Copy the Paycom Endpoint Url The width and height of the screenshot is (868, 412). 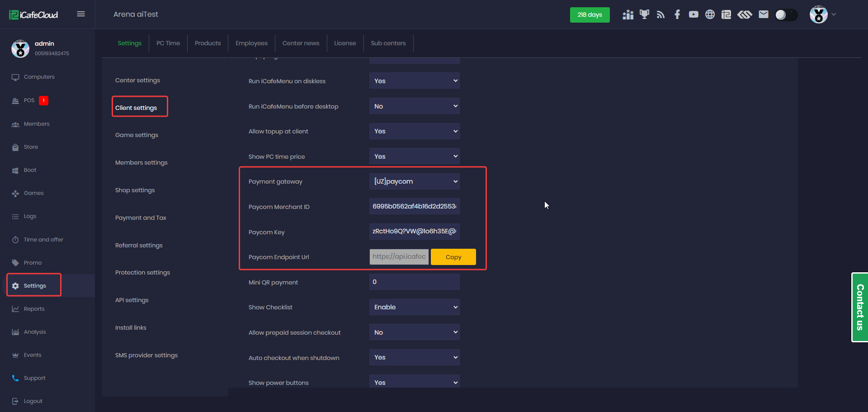(453, 257)
